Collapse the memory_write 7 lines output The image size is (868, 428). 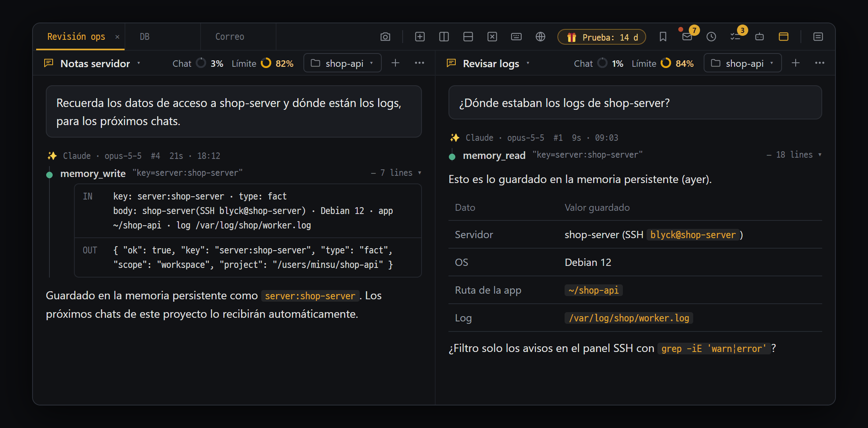[x=396, y=173]
